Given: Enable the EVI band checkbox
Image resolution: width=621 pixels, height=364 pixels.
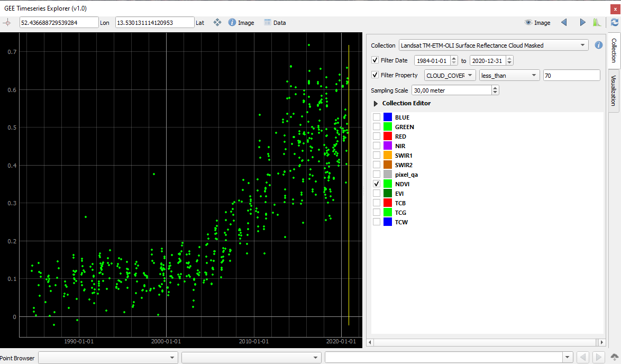Looking at the screenshot, I should click(377, 193).
